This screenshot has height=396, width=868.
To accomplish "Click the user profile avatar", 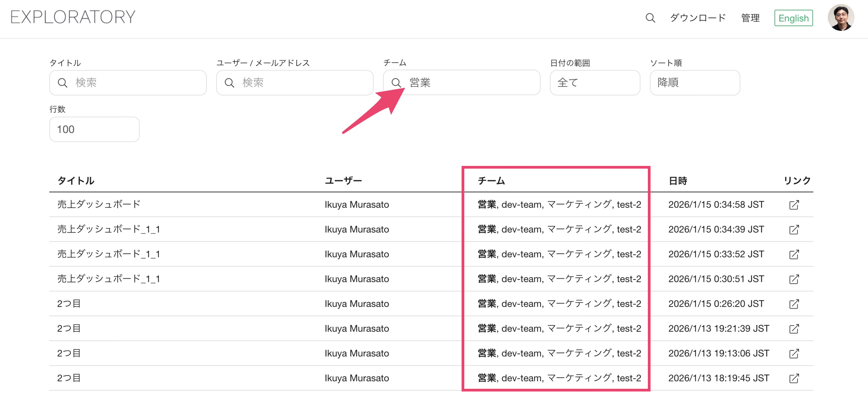I will pyautogui.click(x=840, y=18).
